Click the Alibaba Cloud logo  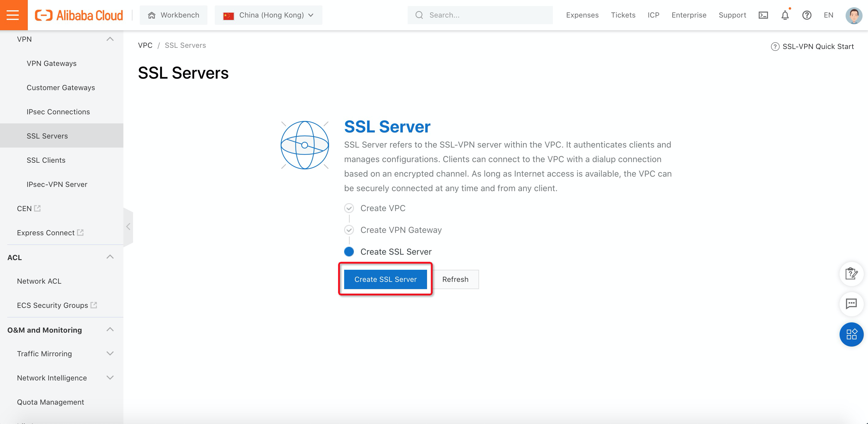[x=79, y=15]
